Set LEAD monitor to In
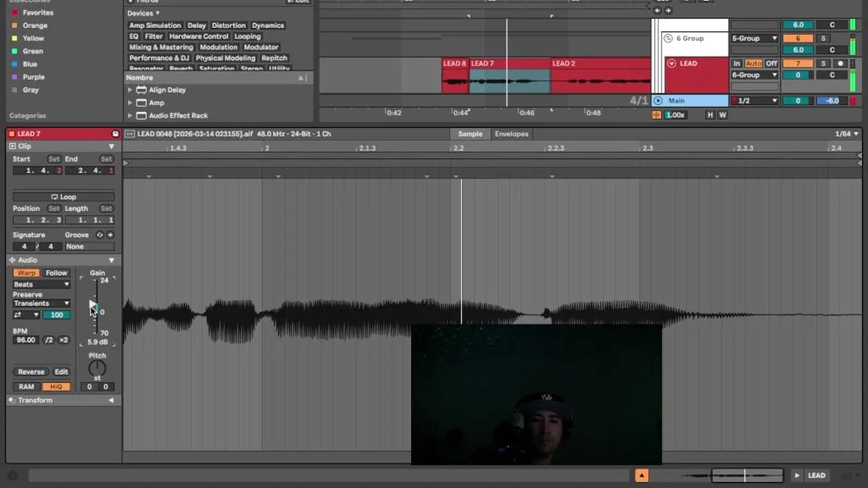The image size is (868, 488). point(736,63)
